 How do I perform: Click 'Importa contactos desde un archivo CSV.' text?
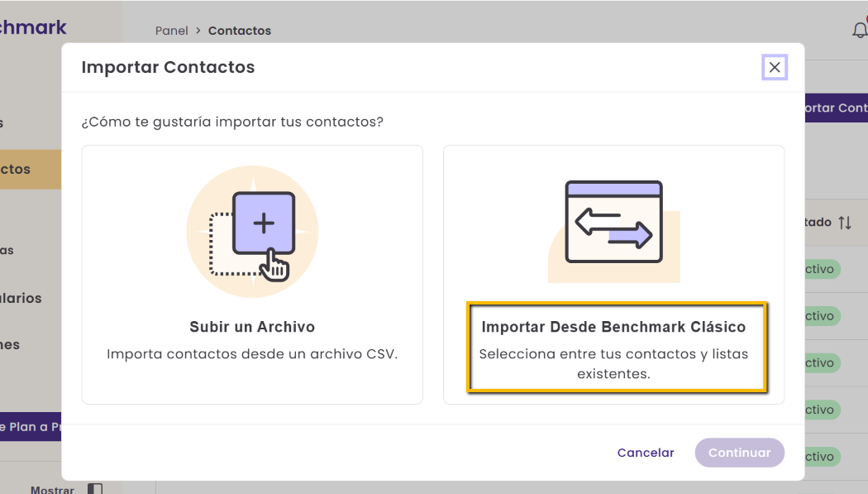coord(252,354)
